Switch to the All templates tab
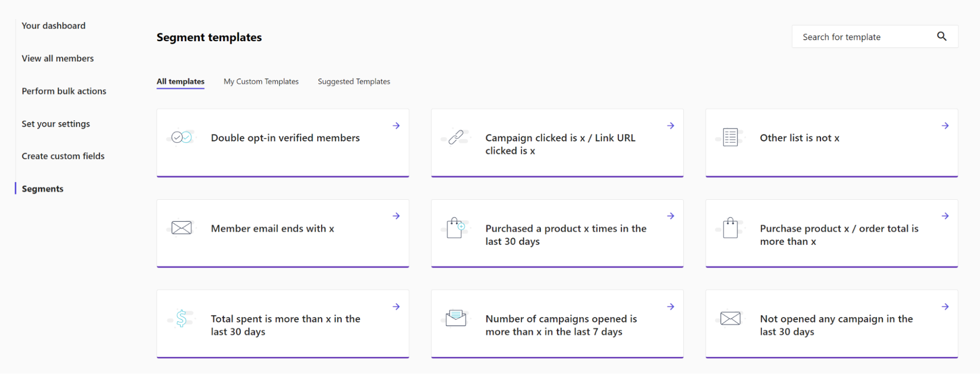The image size is (980, 374). [x=180, y=81]
